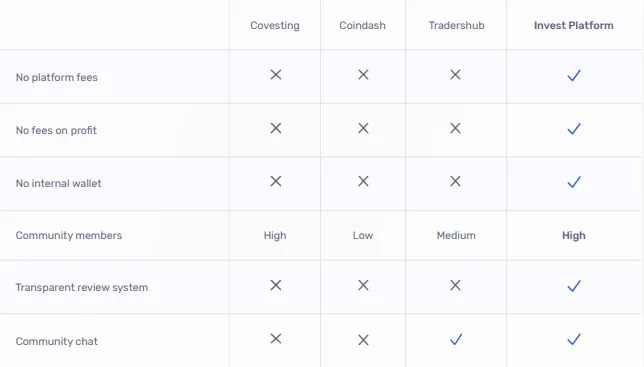Click the No platform fees row label
This screenshot has height=367, width=644.
[57, 77]
